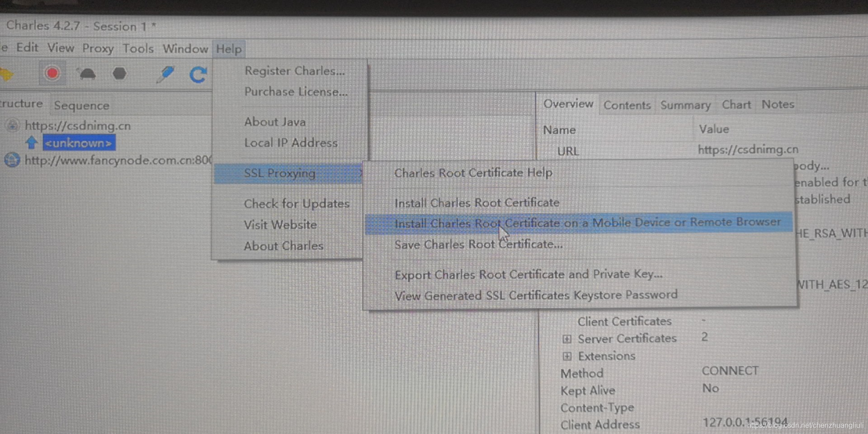Open Charles Root Certificate Help
868x434 pixels.
click(x=473, y=173)
